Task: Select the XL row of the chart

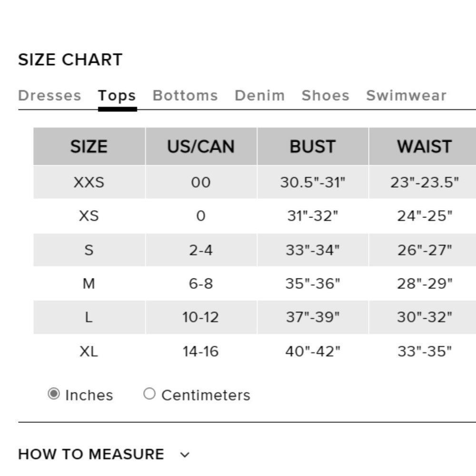Action: pyautogui.click(x=90, y=351)
